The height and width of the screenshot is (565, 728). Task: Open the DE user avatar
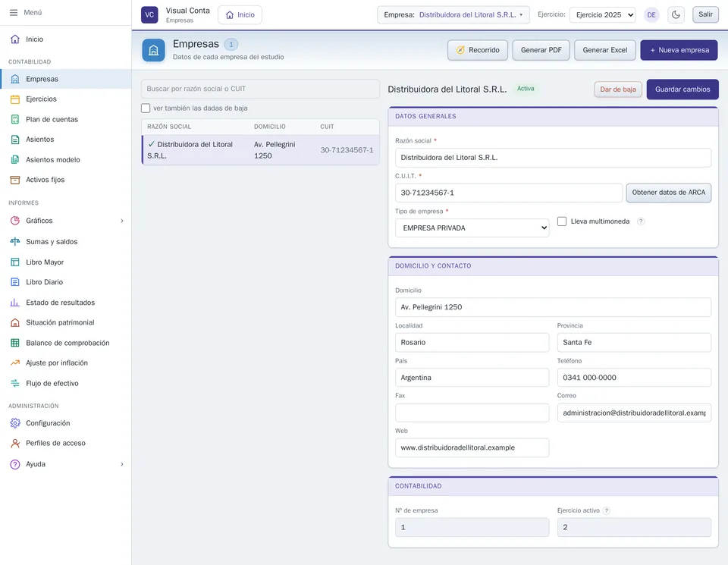[651, 15]
